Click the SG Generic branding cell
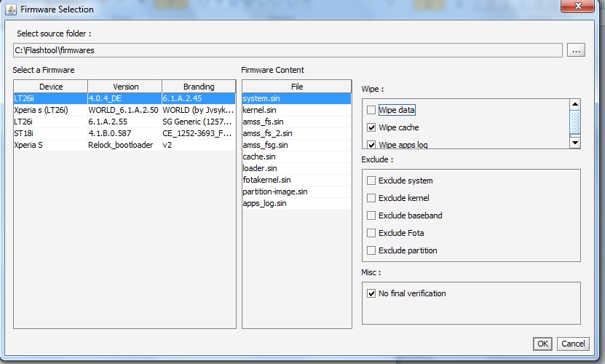 pos(199,122)
